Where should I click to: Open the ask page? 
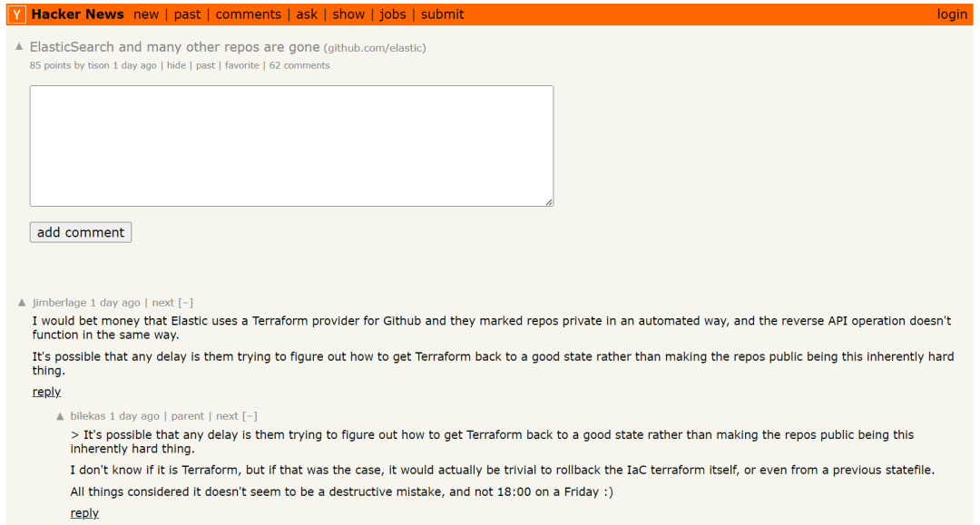pyautogui.click(x=307, y=15)
